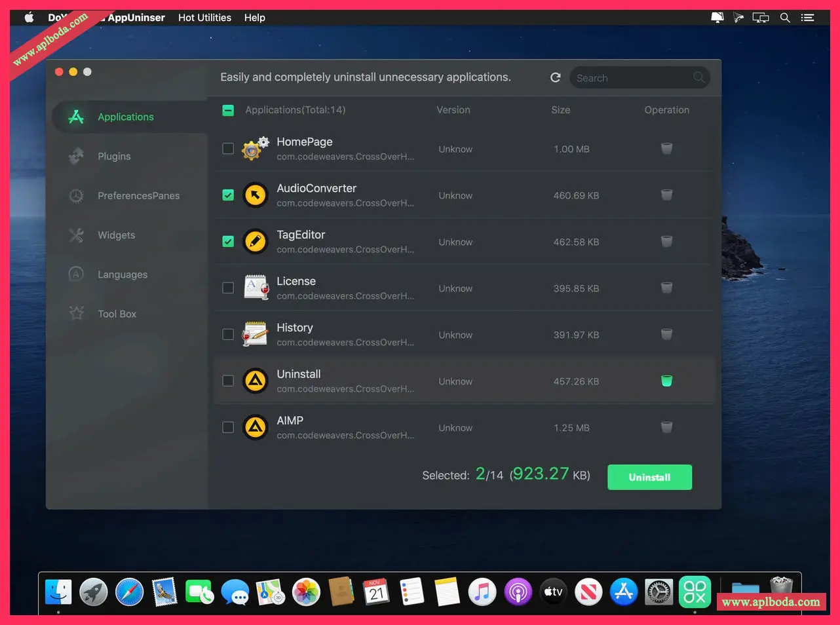This screenshot has width=840, height=625.
Task: Open the Hot Utilities menu
Action: [x=204, y=18]
